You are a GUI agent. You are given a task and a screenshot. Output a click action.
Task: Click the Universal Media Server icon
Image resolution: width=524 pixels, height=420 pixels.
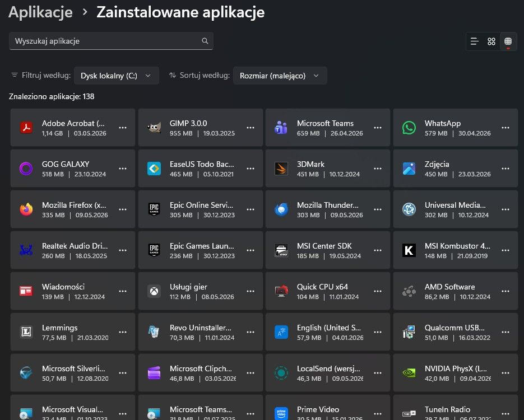click(x=409, y=209)
